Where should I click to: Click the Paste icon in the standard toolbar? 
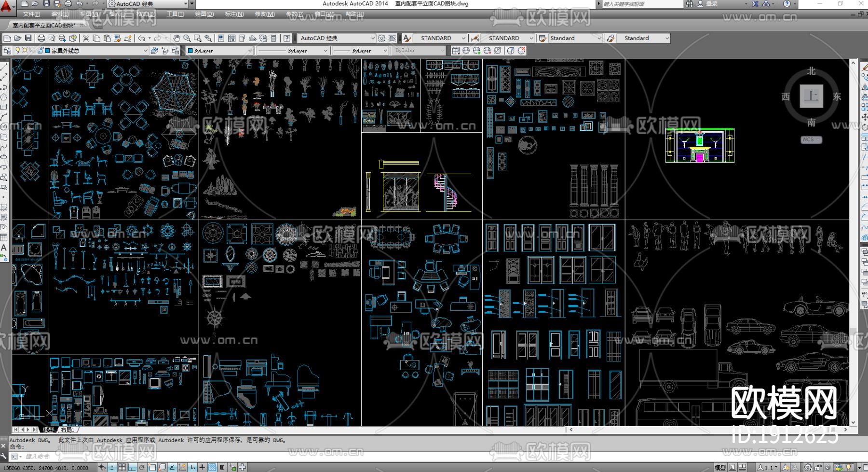[107, 38]
